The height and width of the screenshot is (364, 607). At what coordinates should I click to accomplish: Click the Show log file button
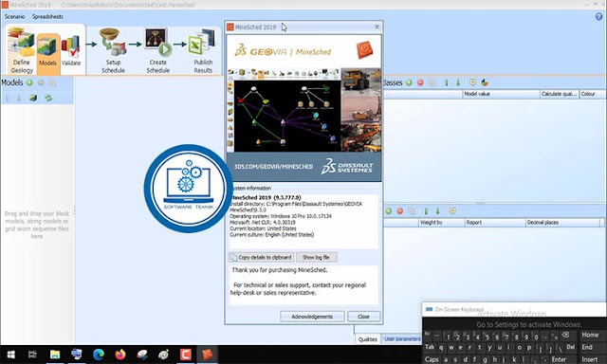click(316, 257)
